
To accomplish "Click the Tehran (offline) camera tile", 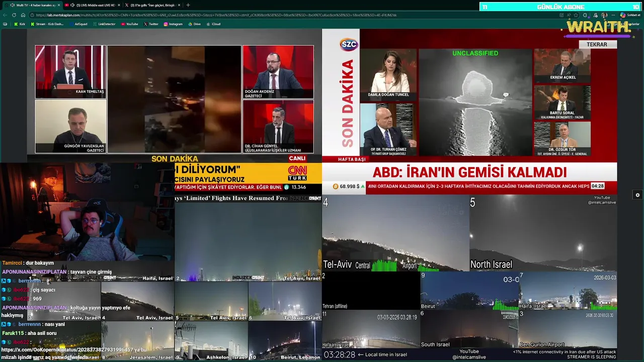I will pyautogui.click(x=371, y=291).
